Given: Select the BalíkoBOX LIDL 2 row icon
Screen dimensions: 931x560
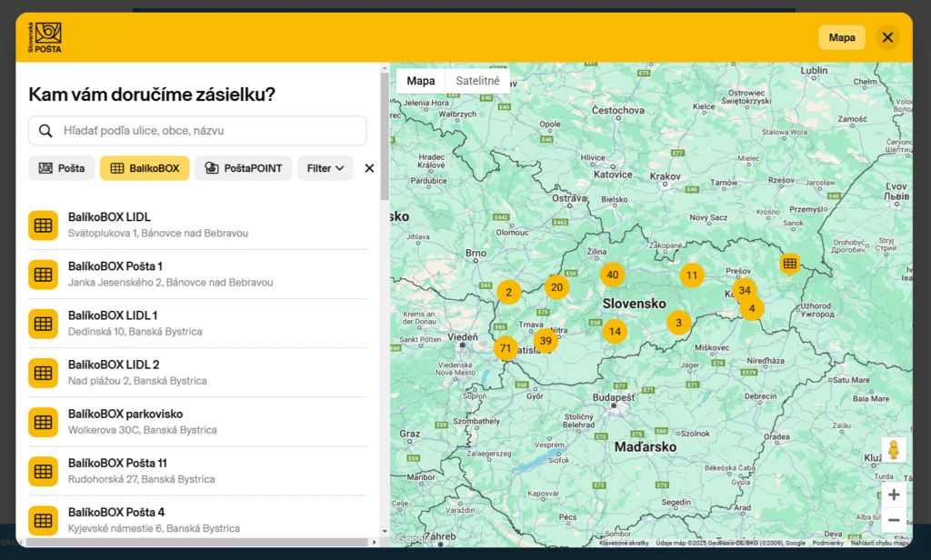Looking at the screenshot, I should (x=43, y=373).
